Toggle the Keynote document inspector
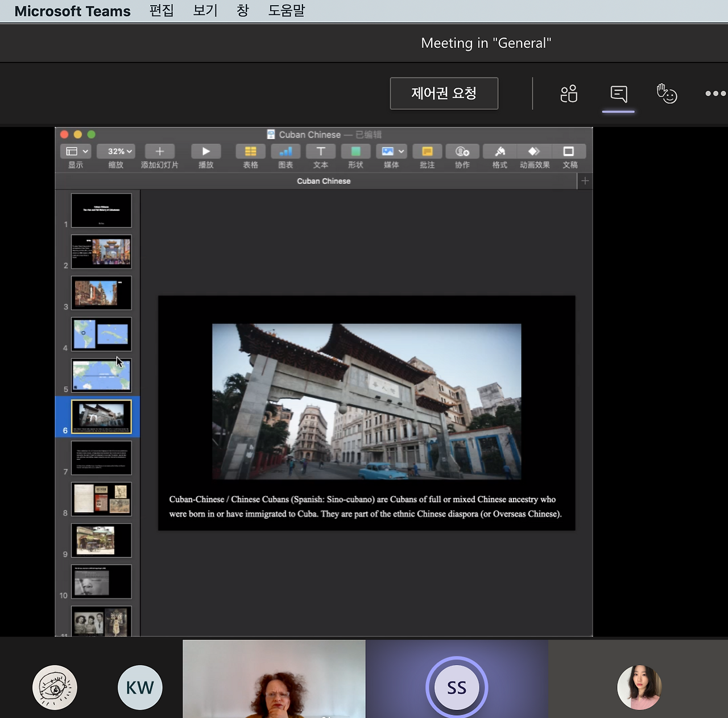Viewport: 728px width, 718px height. [569, 151]
